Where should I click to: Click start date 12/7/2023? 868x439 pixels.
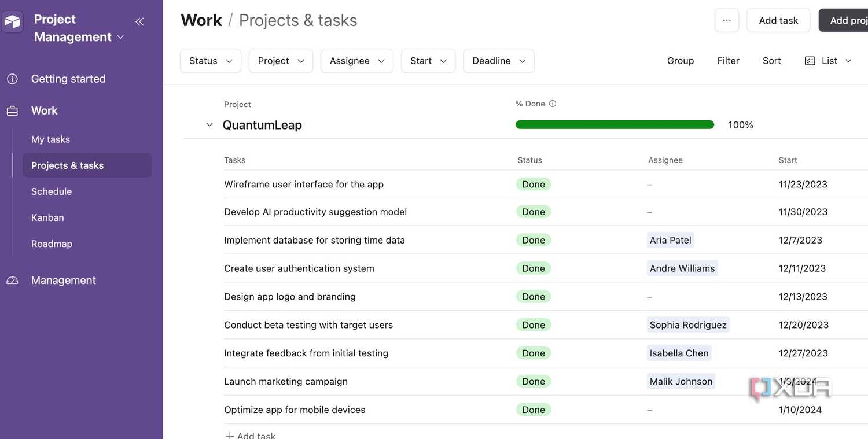coord(800,240)
